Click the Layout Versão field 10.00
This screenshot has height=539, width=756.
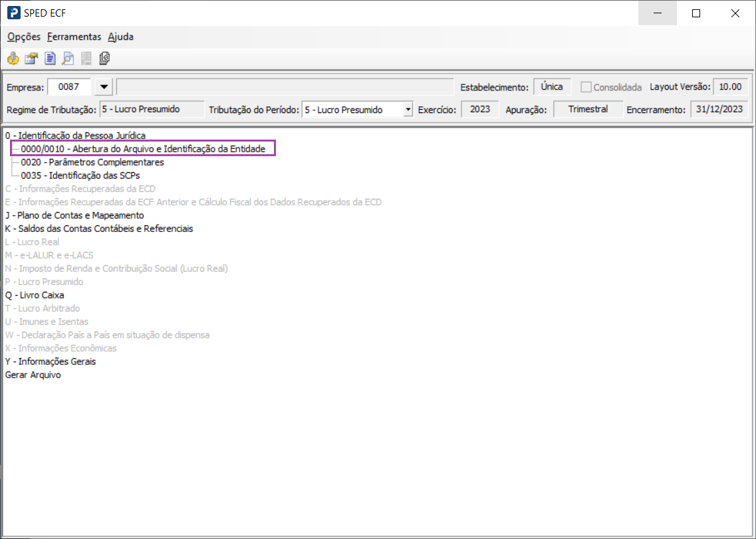(731, 87)
